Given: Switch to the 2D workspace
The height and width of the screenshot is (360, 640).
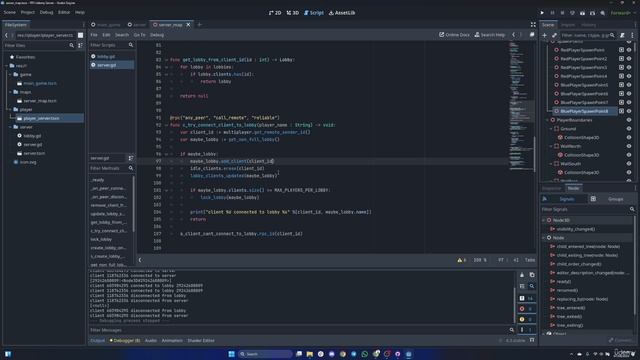Looking at the screenshot, I should coord(275,13).
